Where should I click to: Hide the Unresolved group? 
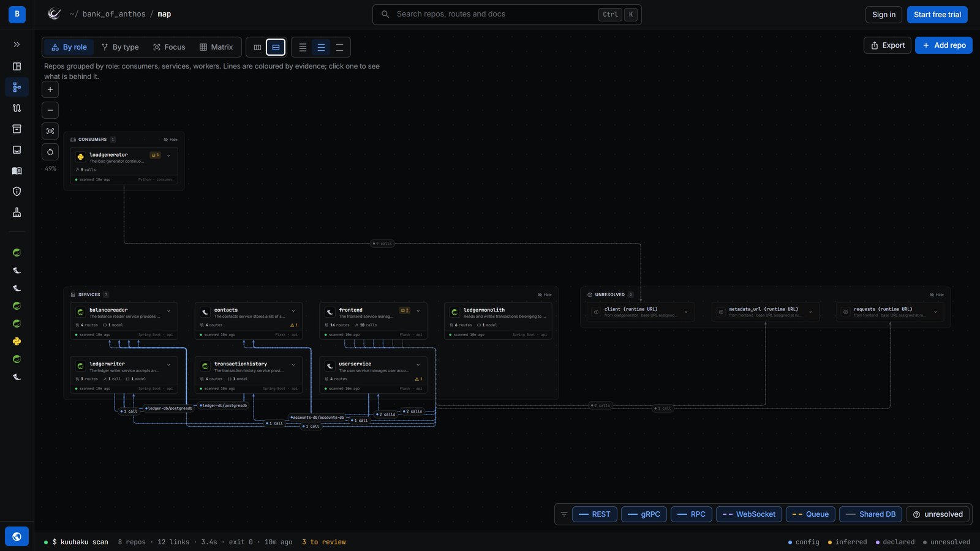point(937,294)
